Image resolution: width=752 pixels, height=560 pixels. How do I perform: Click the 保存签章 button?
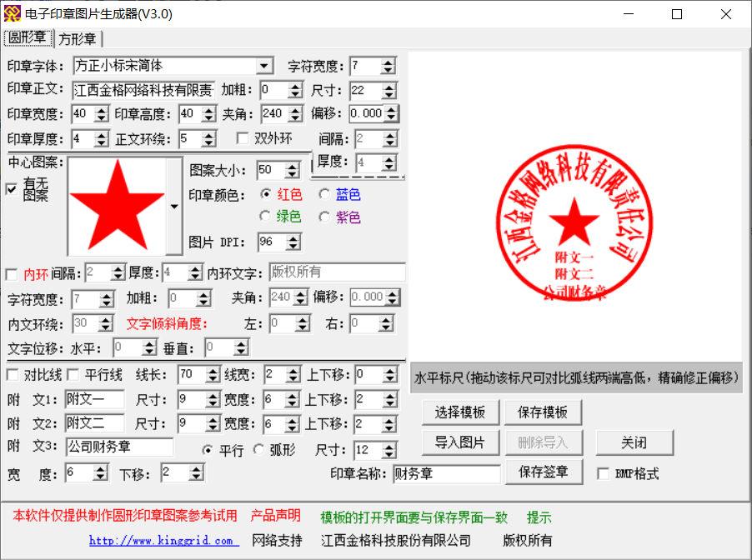[x=544, y=472]
